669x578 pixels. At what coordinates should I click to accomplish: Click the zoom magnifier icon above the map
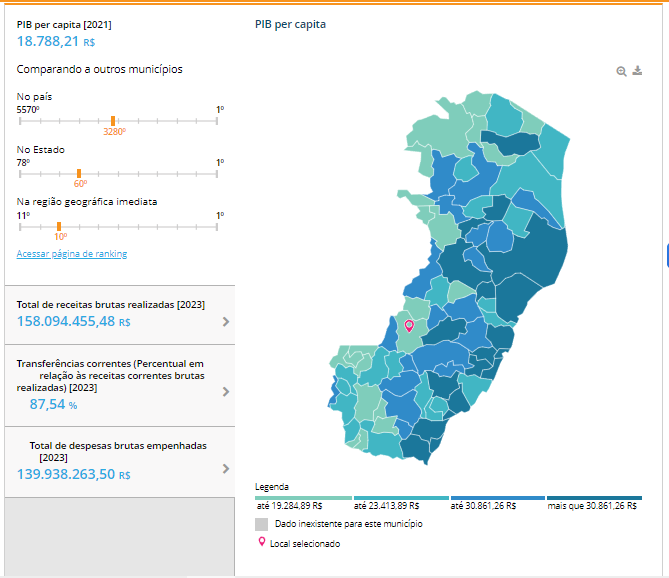click(x=622, y=71)
